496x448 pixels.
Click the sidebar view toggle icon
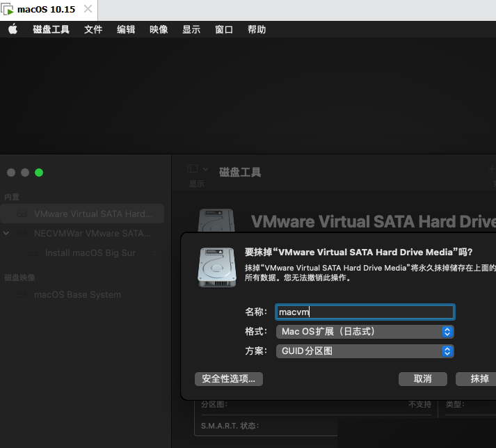[192, 168]
